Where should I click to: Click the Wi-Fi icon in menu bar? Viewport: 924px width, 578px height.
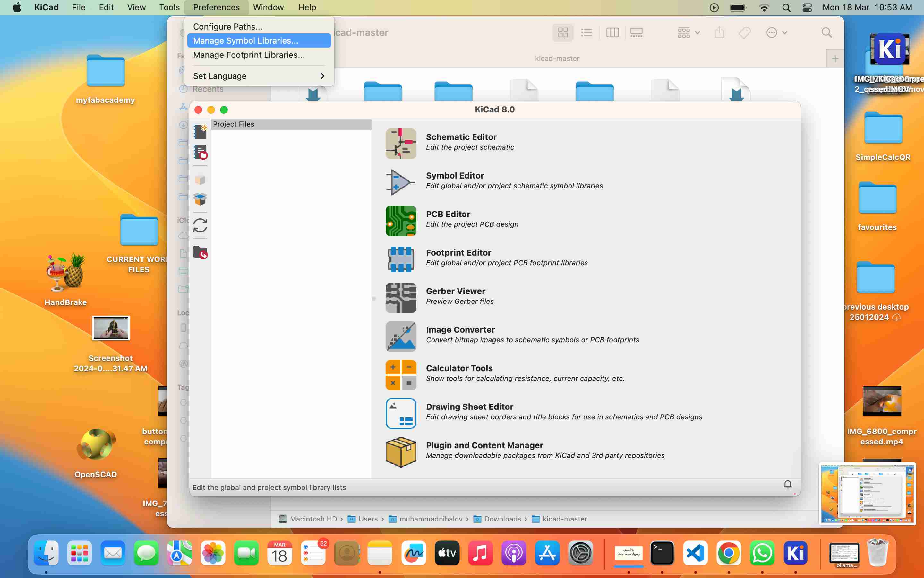[x=764, y=7]
